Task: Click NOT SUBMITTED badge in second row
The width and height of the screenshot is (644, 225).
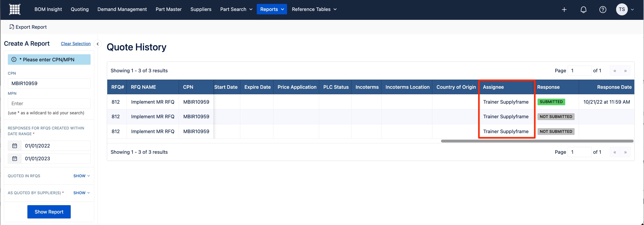Action: [556, 117]
